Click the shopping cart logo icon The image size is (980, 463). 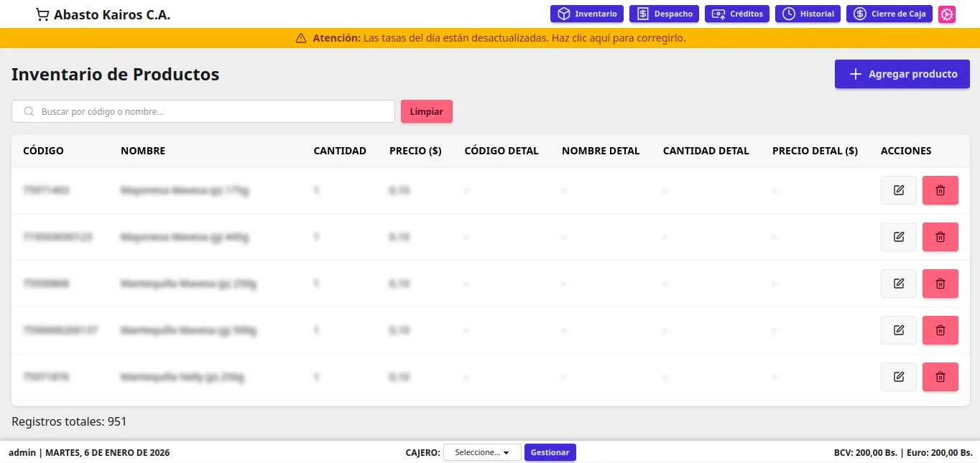tap(42, 14)
